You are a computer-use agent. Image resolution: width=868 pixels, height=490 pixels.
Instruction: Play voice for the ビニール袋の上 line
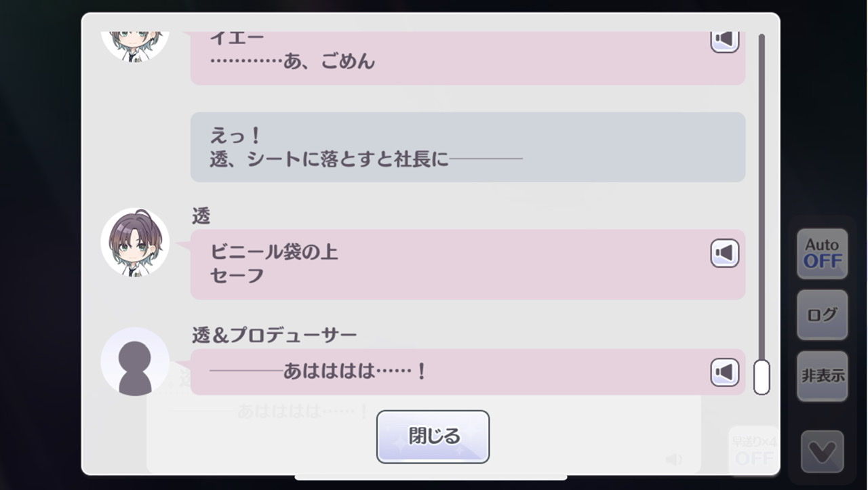tap(724, 253)
